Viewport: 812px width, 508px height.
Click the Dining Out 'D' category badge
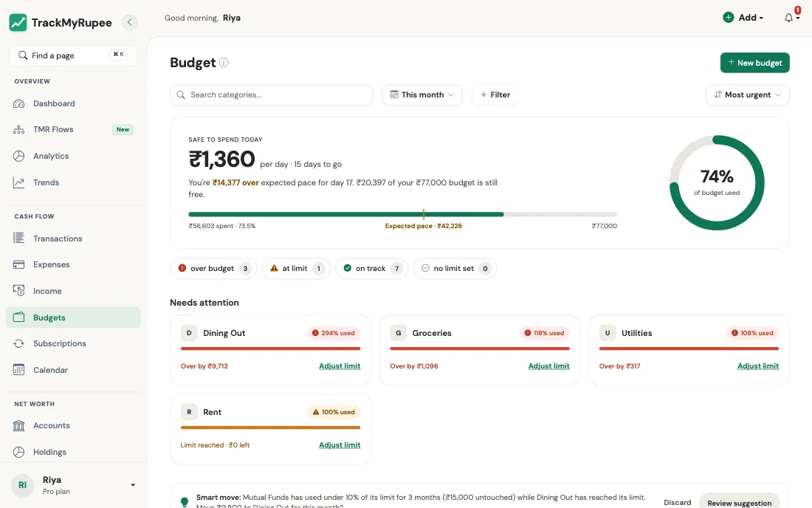189,333
